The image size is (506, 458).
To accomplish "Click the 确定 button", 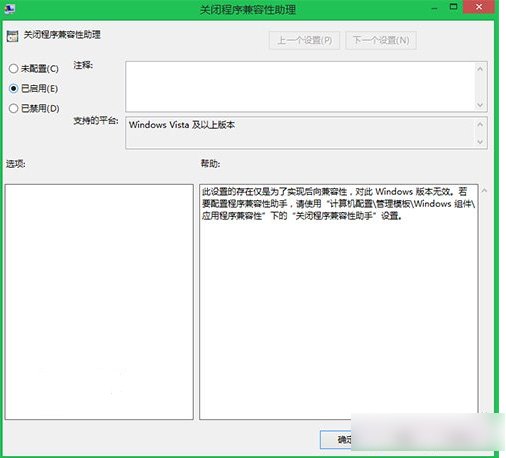I will pyautogui.click(x=336, y=440).
